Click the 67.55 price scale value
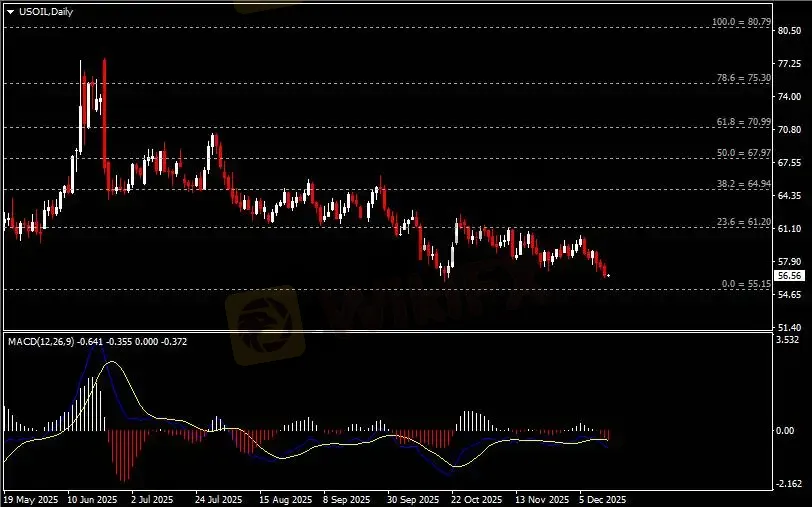 [x=789, y=163]
